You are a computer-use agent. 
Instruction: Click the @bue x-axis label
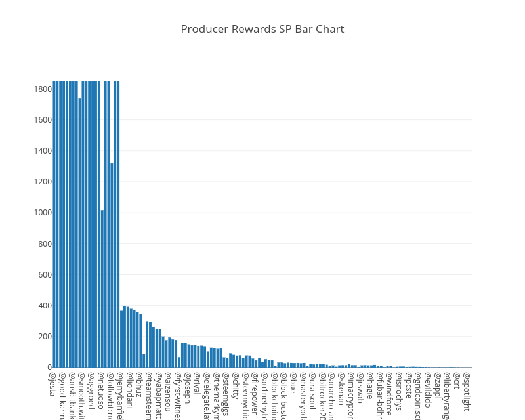tap(294, 383)
